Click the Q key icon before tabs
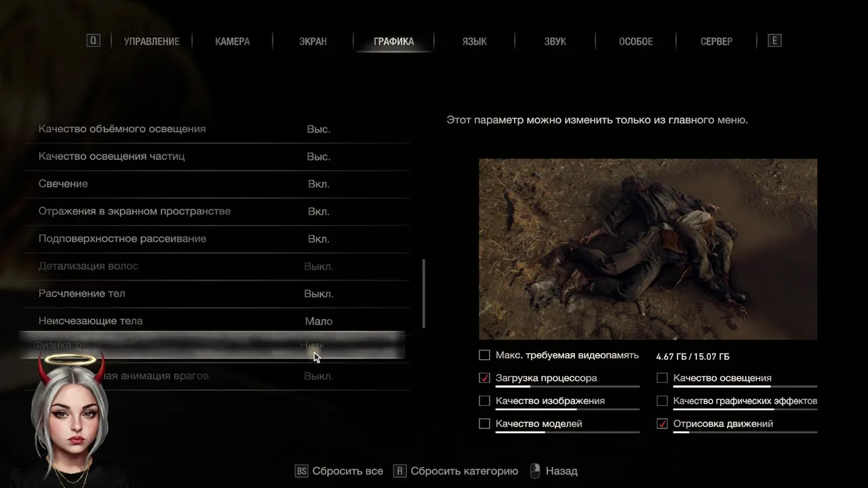Screen dimensions: 868x488 click(94, 41)
